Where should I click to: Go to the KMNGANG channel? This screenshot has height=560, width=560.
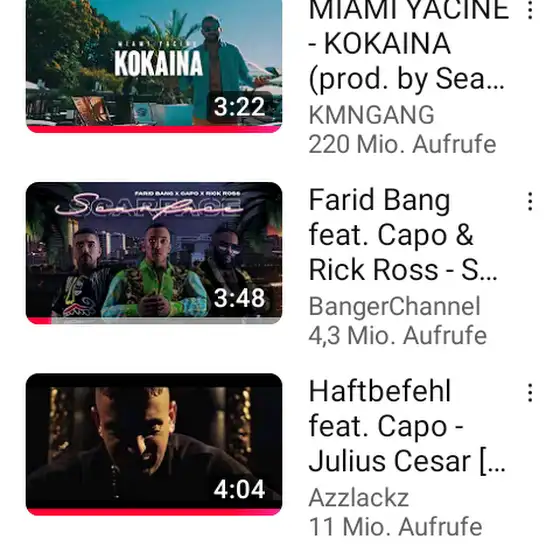[371, 115]
